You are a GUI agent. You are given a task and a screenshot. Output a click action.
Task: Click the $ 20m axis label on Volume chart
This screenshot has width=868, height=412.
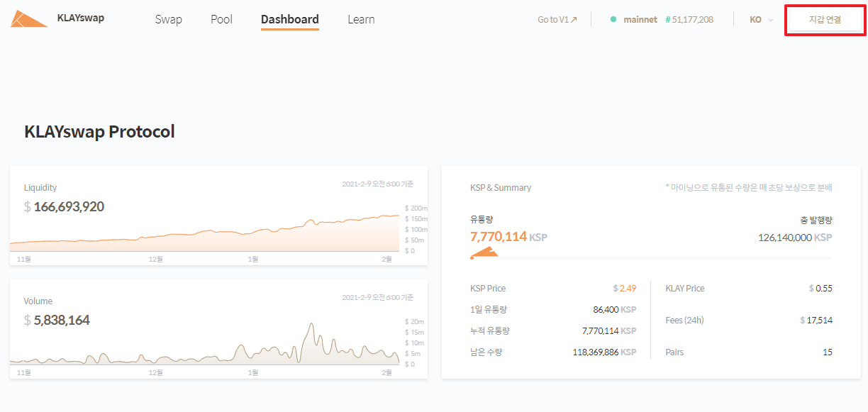coord(415,322)
